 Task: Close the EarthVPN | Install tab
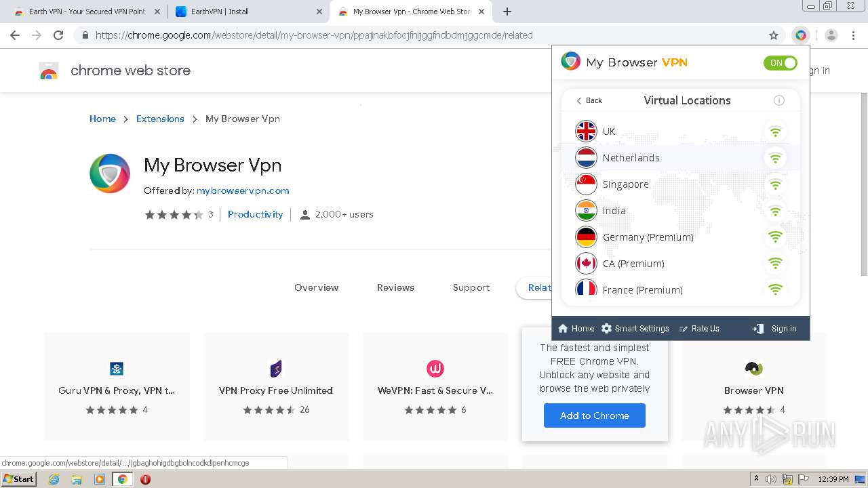(319, 12)
